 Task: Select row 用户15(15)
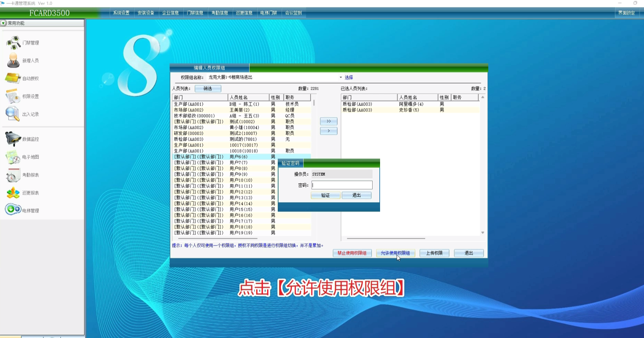[x=242, y=210]
